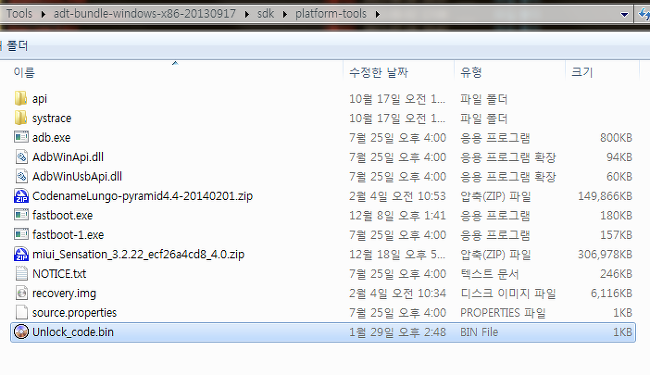Click the 12월 8일 오후 1:41 date cell
This screenshot has width=650, height=375.
coord(398,215)
